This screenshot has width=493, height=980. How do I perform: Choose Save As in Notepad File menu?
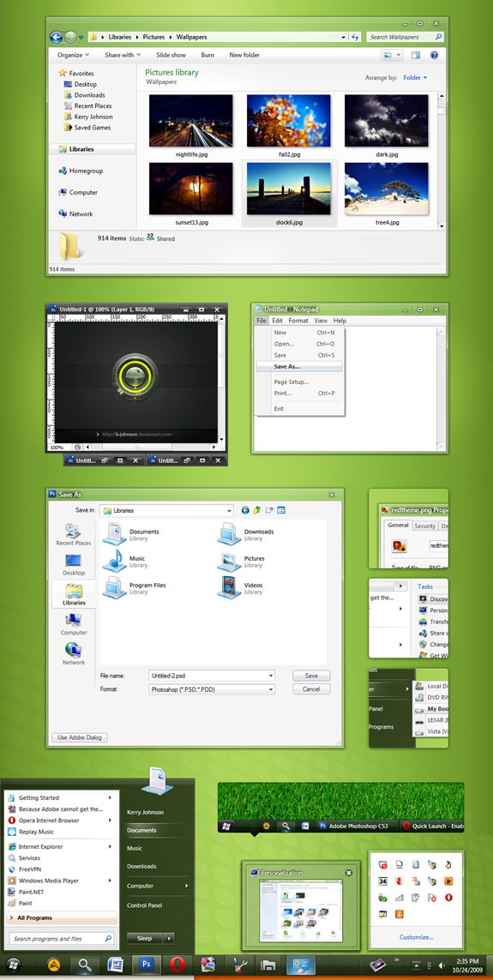[299, 366]
